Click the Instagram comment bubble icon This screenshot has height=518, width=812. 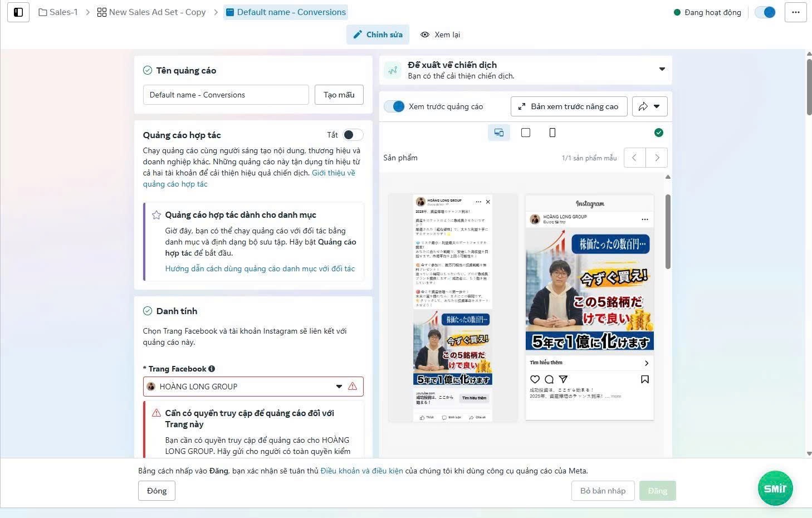549,379
